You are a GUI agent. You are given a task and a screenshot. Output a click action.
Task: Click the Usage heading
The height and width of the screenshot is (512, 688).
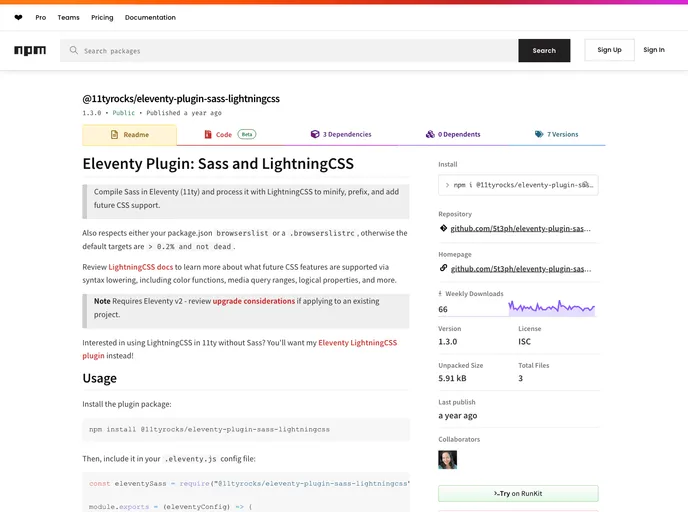tap(100, 378)
